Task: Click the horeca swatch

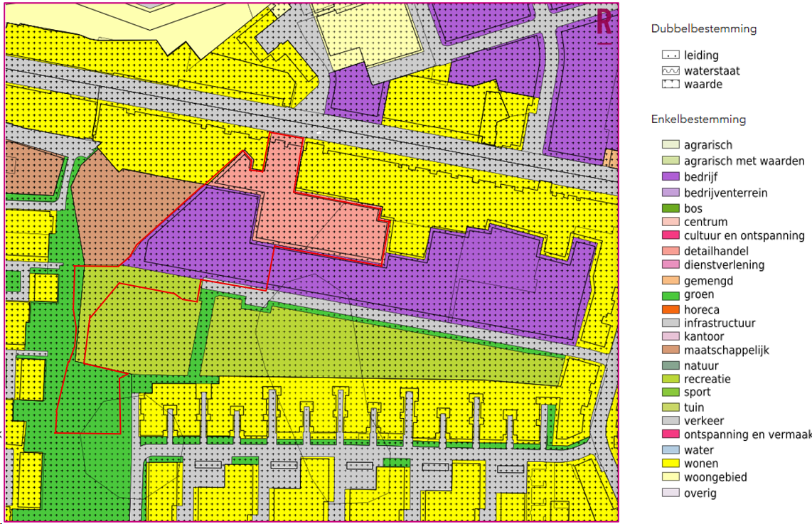Action: pos(671,310)
